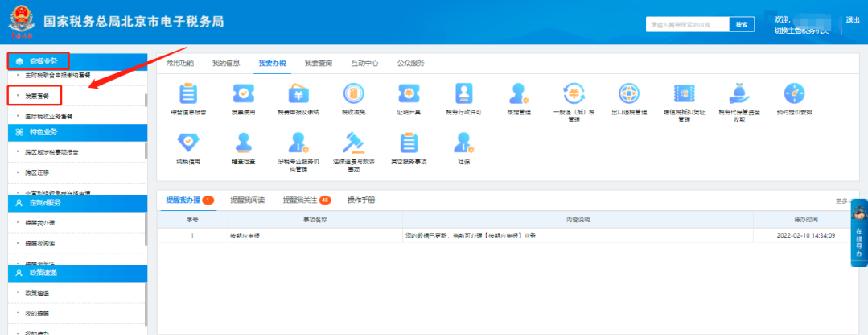Click the 税费申报及缴纳 icon

click(298, 93)
